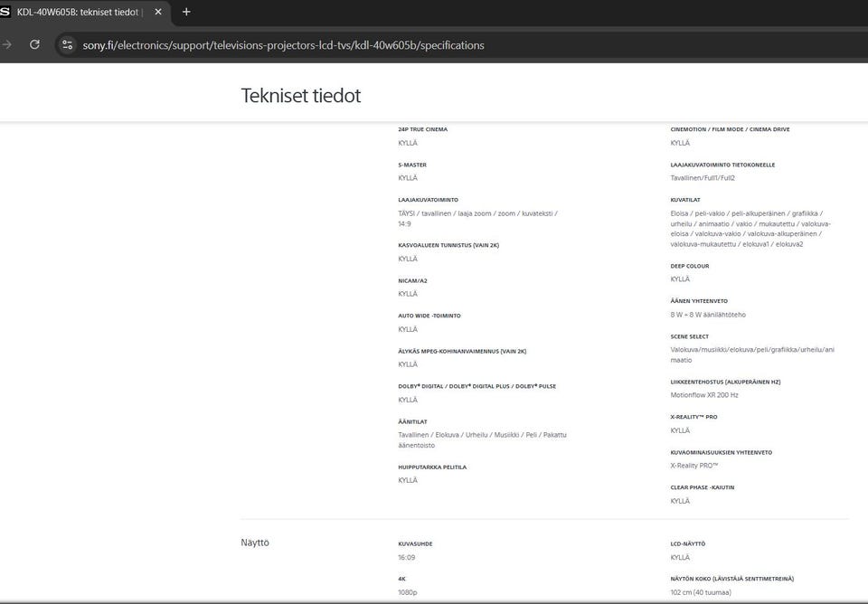Image resolution: width=868 pixels, height=604 pixels.
Task: Click KYLLÄ under HUIPPUTARKKA PELITILA
Action: [x=408, y=480]
